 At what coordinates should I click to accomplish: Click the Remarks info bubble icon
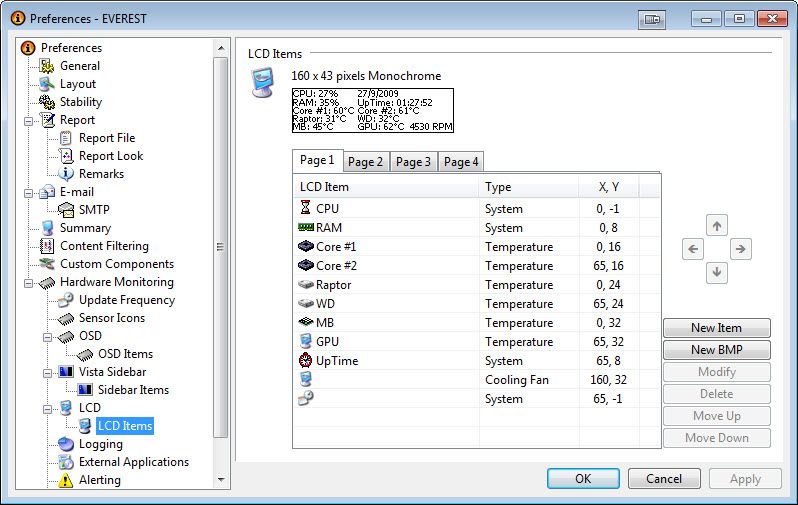point(66,174)
